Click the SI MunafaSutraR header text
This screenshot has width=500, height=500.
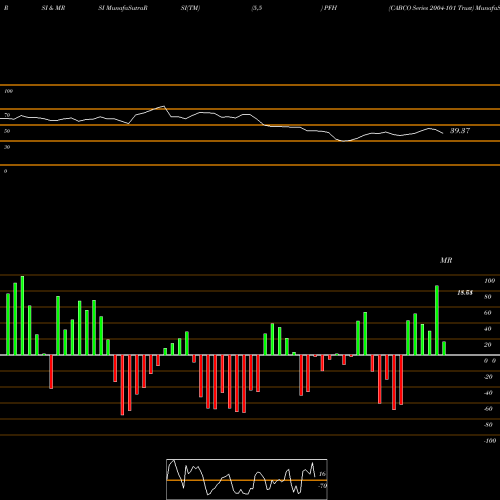pyautogui.click(x=123, y=8)
